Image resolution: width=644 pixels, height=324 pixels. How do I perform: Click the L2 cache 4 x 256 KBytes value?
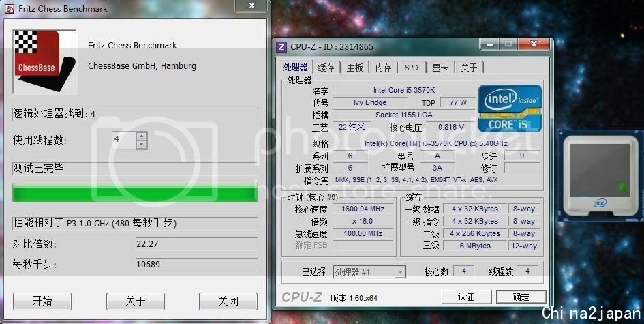(475, 233)
